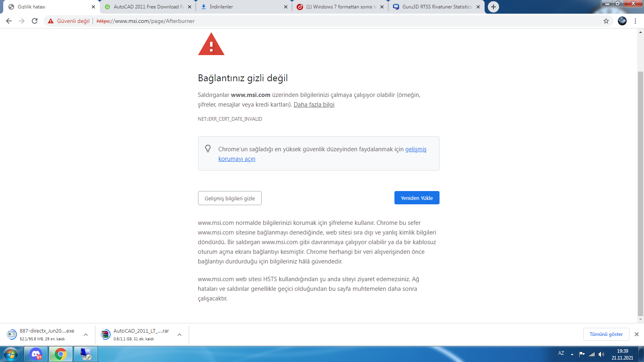Minimize the Chrome window
The image size is (644, 362).
point(607,4)
